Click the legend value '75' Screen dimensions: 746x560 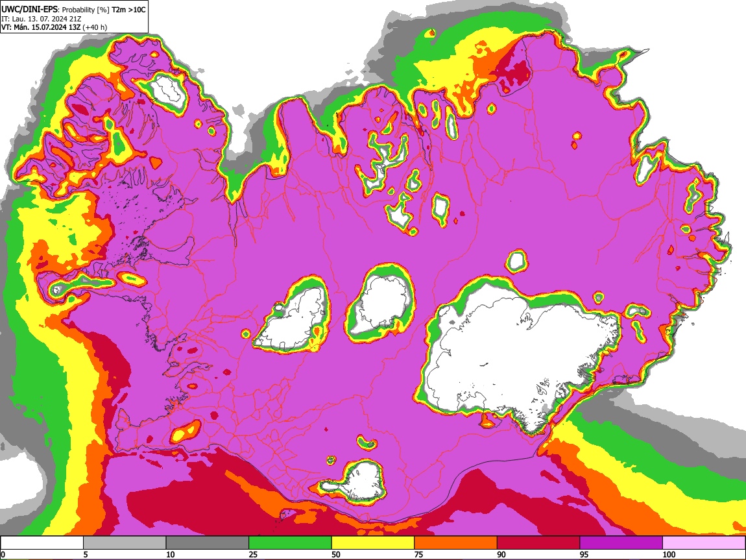pyautogui.click(x=418, y=554)
